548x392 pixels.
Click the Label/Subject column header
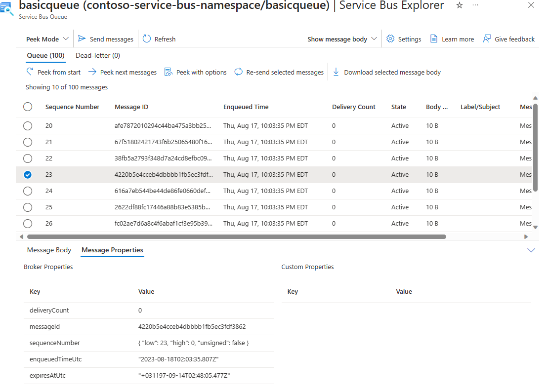(480, 107)
